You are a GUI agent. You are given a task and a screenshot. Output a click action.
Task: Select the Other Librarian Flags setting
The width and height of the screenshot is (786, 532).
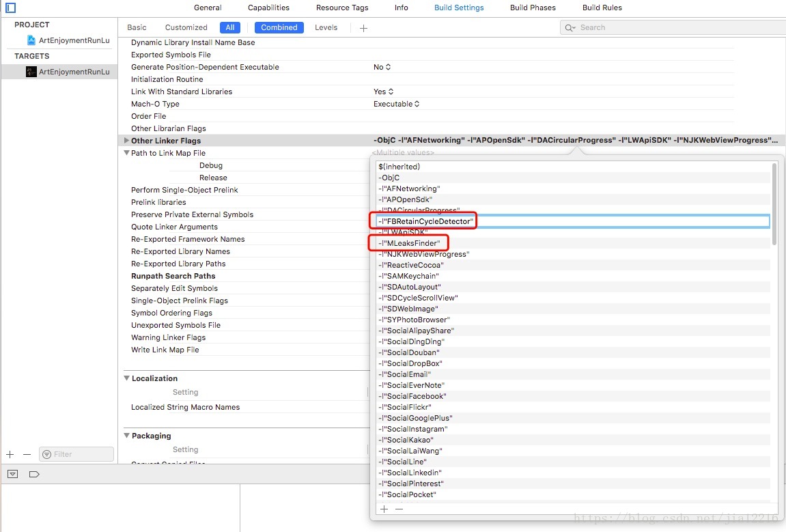coord(169,129)
